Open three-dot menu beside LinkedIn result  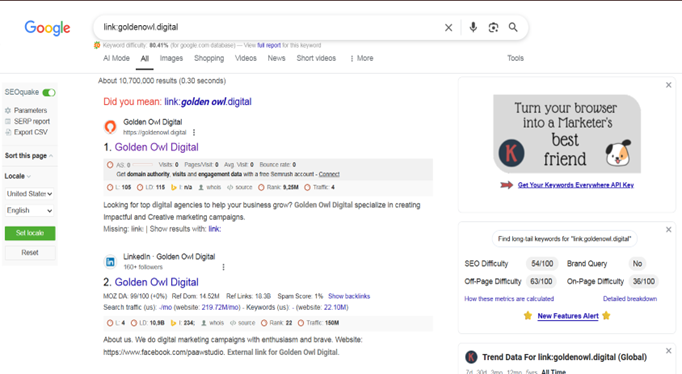coord(224,267)
